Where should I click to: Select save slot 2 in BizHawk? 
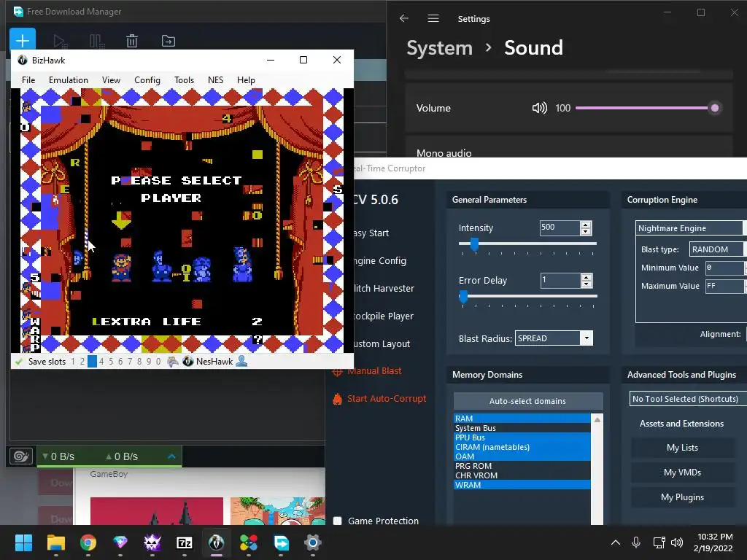tap(82, 362)
